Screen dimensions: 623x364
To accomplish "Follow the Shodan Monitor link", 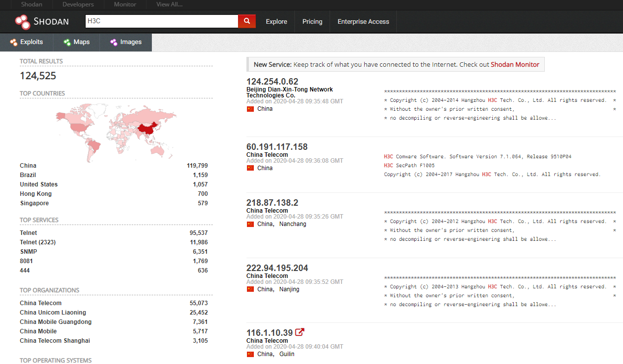I will coord(515,64).
